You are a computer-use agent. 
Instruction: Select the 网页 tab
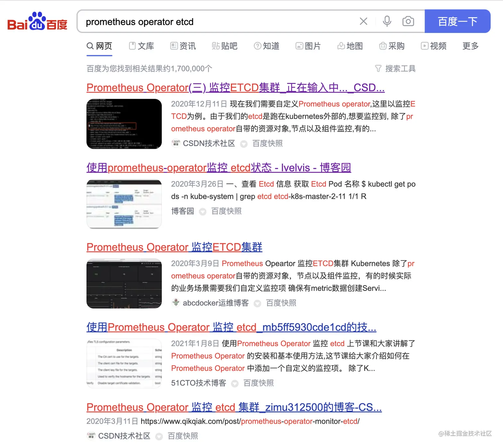[99, 46]
